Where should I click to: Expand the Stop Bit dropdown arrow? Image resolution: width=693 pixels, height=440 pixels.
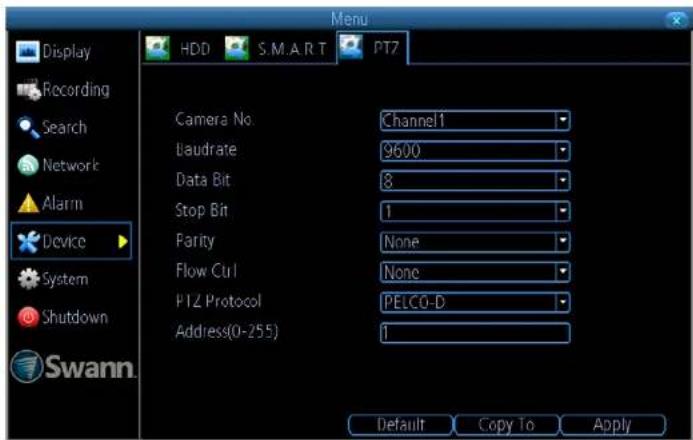563,211
